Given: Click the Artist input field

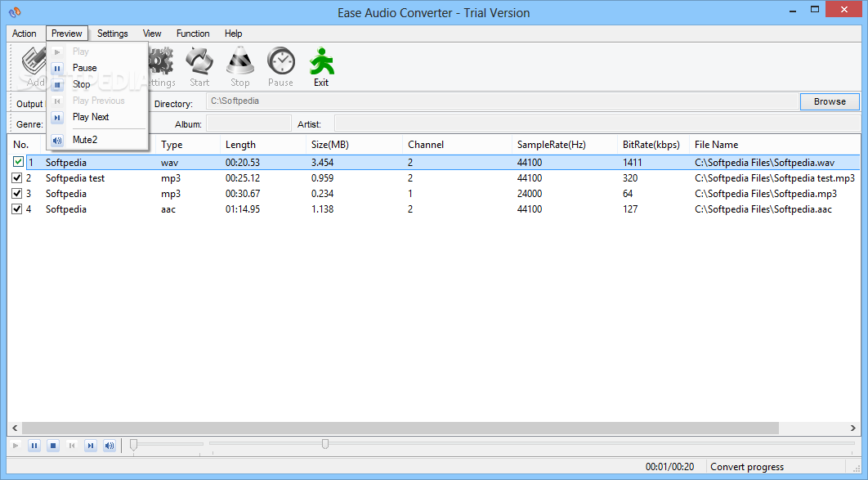Looking at the screenshot, I should pos(597,123).
